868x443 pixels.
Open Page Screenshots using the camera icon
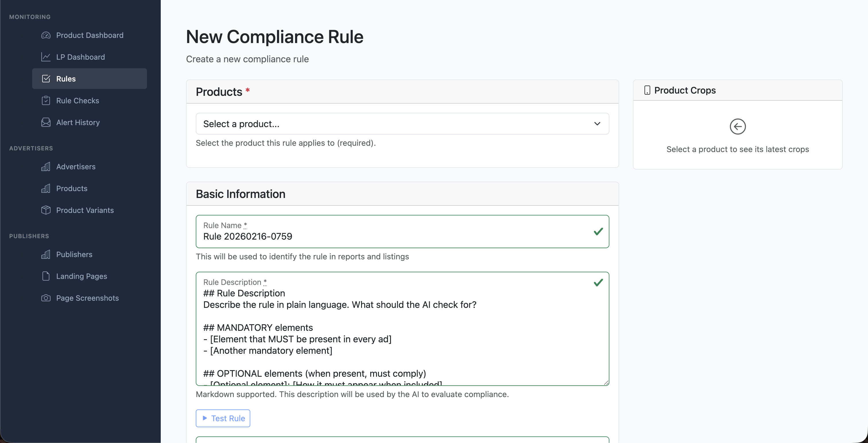[46, 298]
